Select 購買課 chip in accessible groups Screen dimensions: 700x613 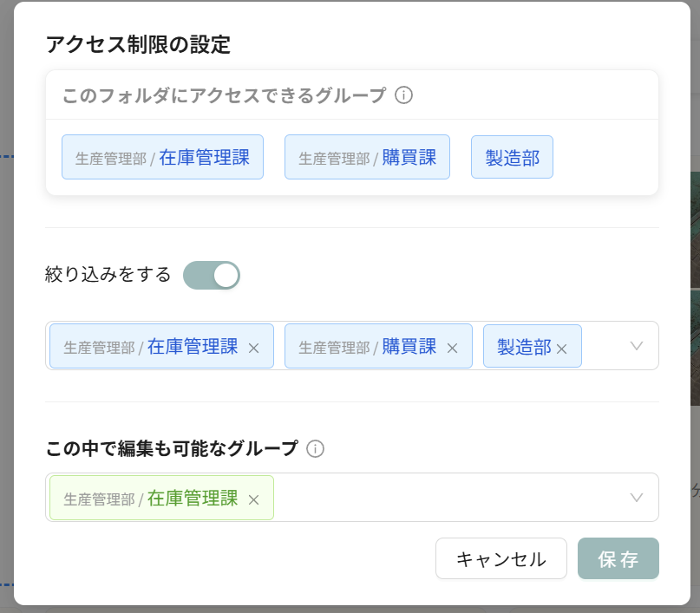point(367,157)
